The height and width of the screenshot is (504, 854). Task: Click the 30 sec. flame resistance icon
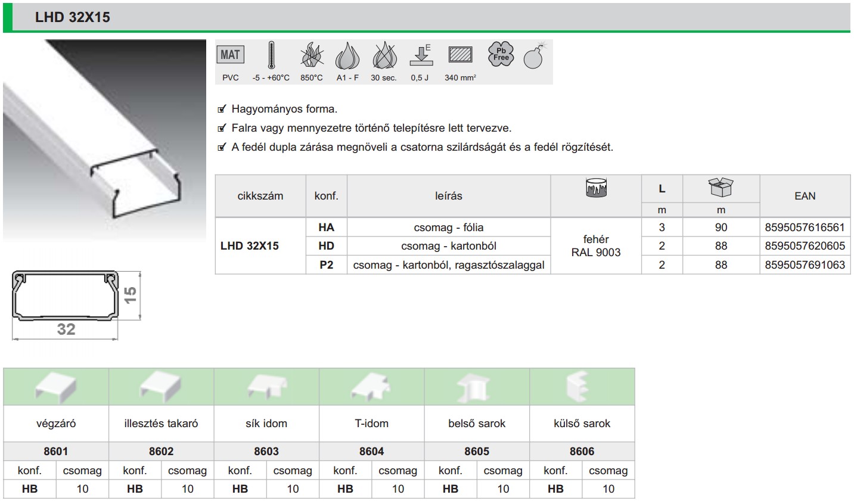[x=384, y=55]
